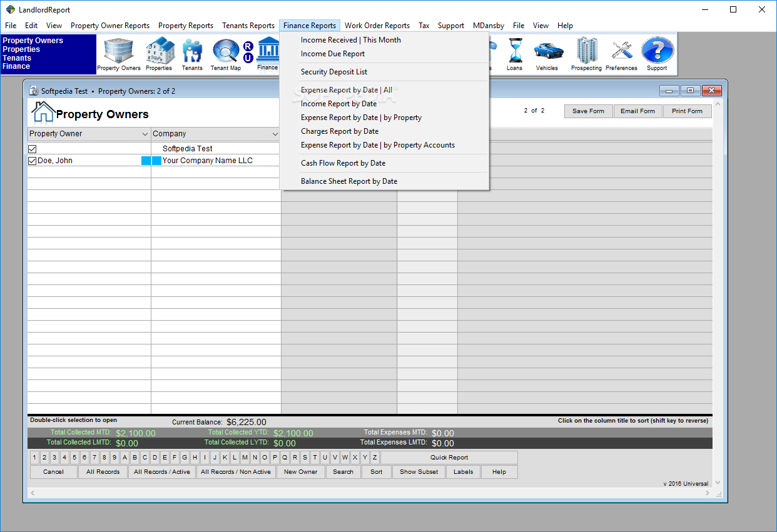Open the Tax menu
Image resolution: width=777 pixels, height=532 pixels.
(x=424, y=26)
